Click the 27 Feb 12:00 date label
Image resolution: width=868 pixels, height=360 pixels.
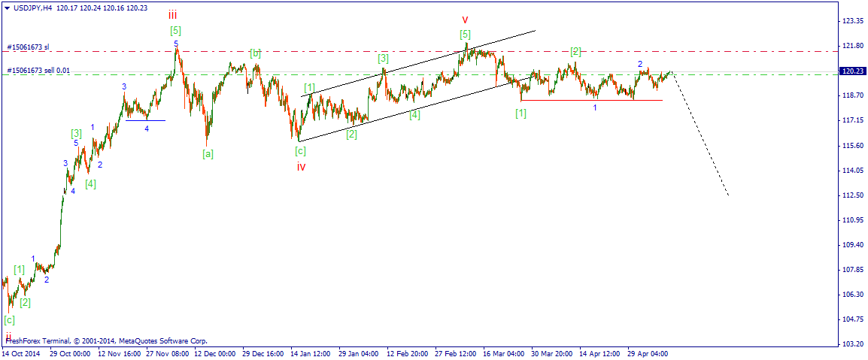coord(456,352)
